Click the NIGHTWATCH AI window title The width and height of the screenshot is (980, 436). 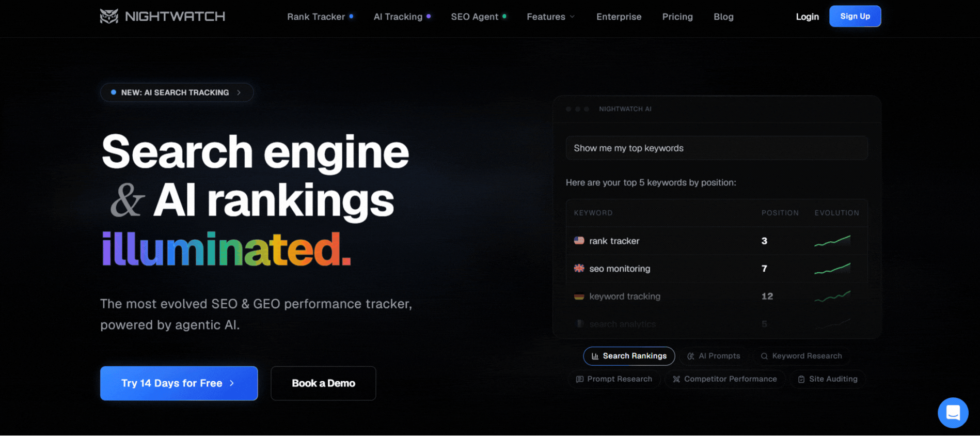click(625, 109)
